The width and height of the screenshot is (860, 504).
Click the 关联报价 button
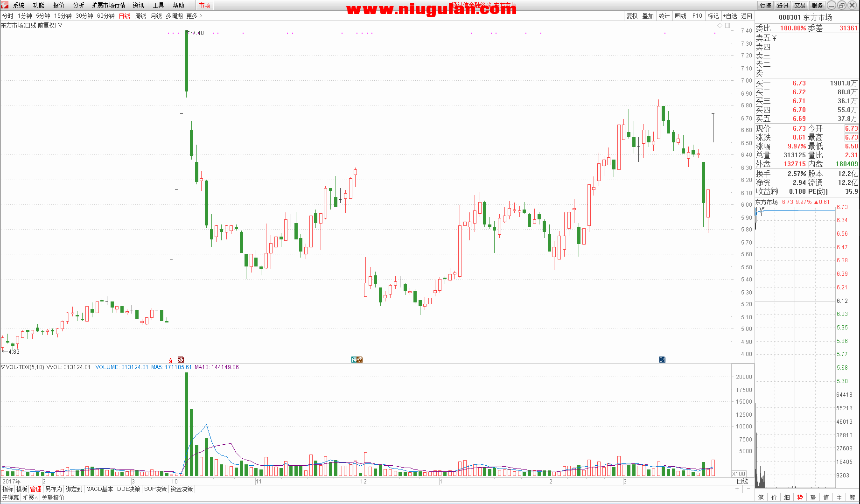click(x=53, y=497)
